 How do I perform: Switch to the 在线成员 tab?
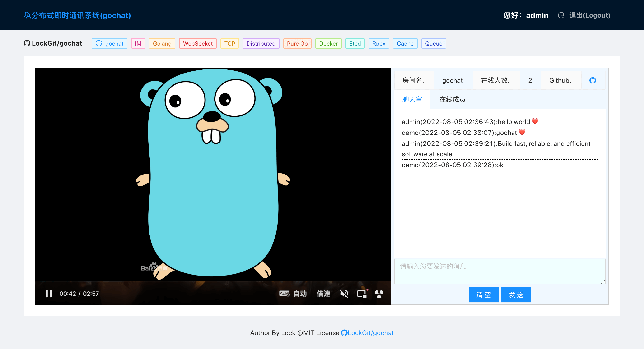click(x=452, y=99)
